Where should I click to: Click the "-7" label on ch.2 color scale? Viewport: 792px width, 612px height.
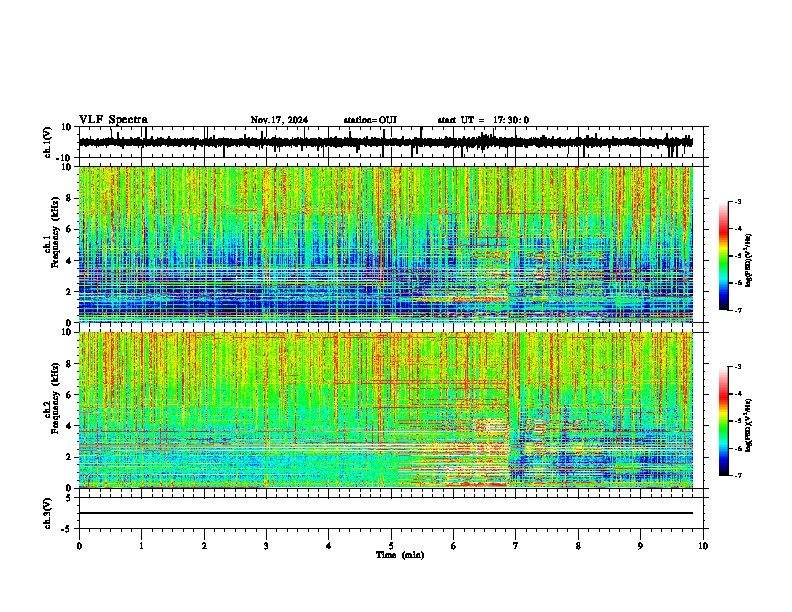pyautogui.click(x=737, y=475)
